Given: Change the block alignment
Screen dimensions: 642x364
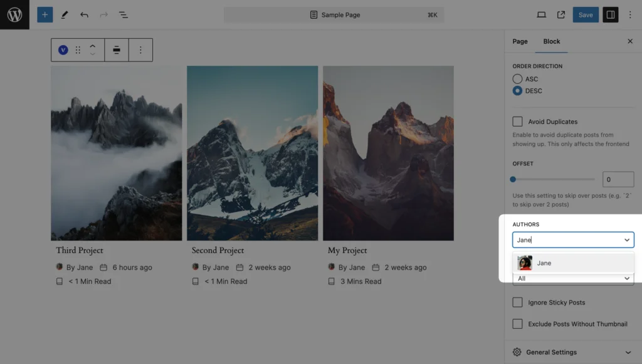Looking at the screenshot, I should tap(117, 50).
